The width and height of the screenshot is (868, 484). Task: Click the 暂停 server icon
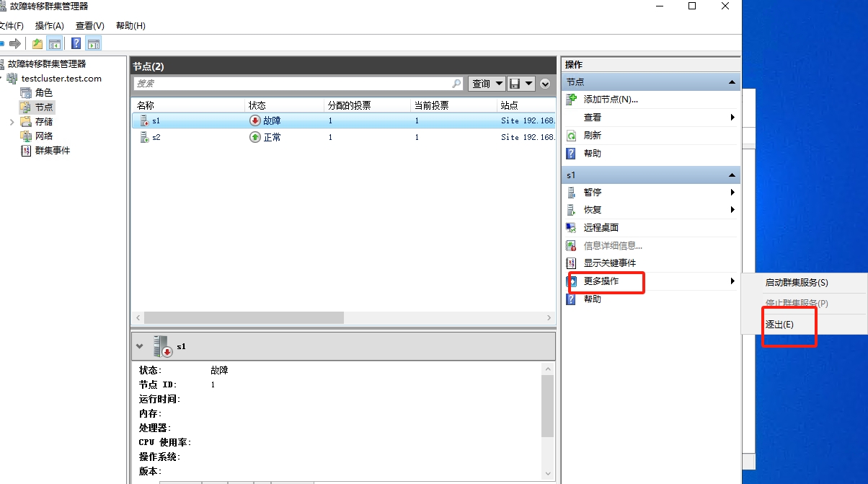pos(572,193)
